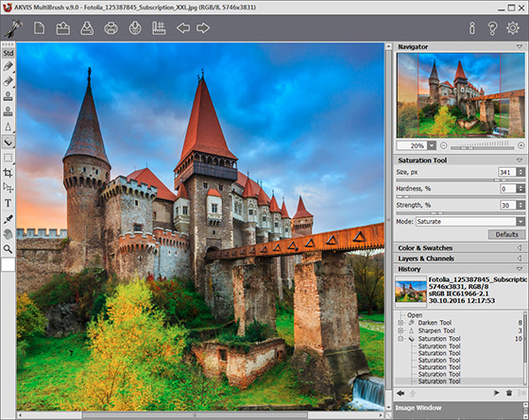Toggle the Std toolbar mode button
529x420 pixels.
click(9, 53)
